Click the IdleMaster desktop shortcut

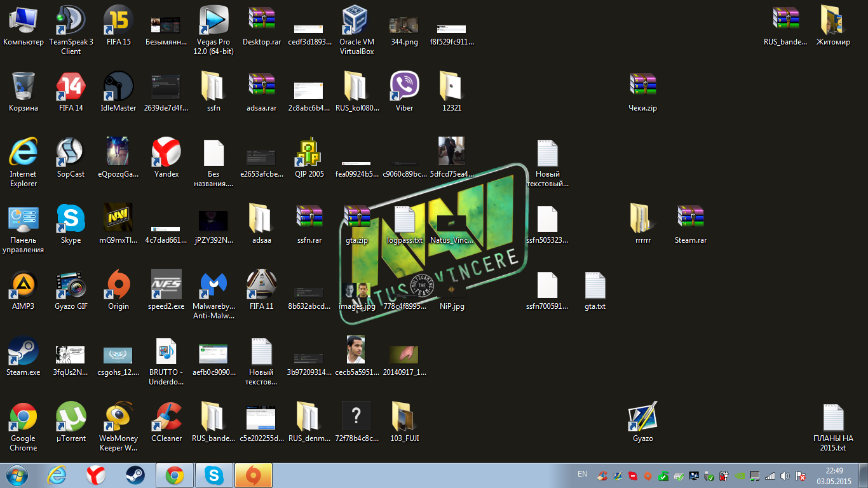pos(118,91)
